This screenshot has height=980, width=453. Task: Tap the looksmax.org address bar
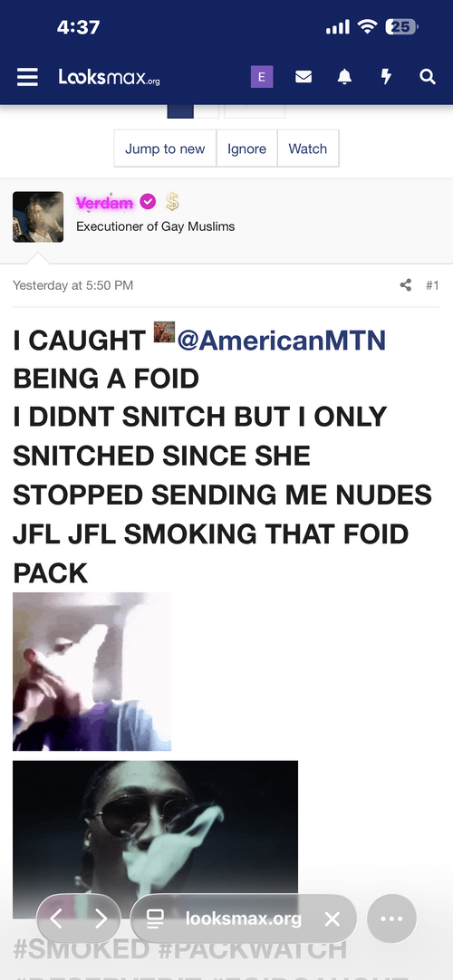pyautogui.click(x=244, y=918)
